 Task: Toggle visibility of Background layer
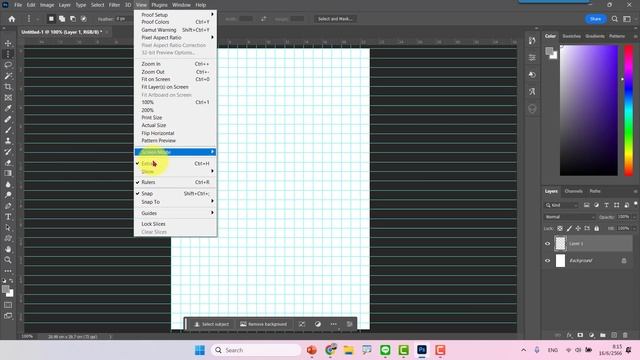(x=548, y=260)
